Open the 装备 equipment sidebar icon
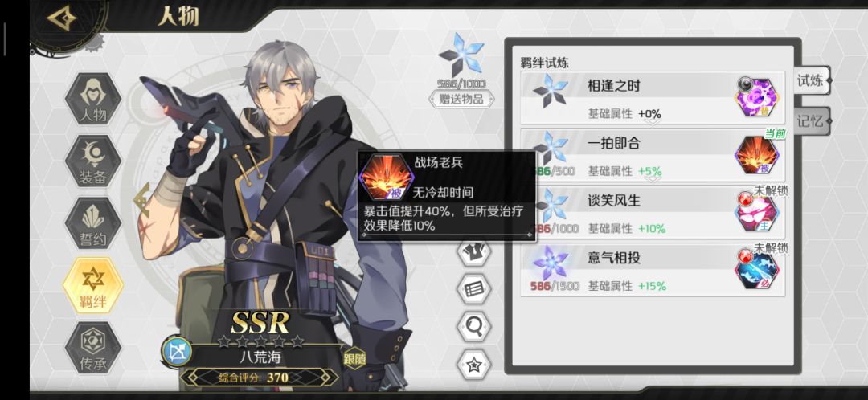Image resolution: width=868 pixels, height=400 pixels. (93, 161)
